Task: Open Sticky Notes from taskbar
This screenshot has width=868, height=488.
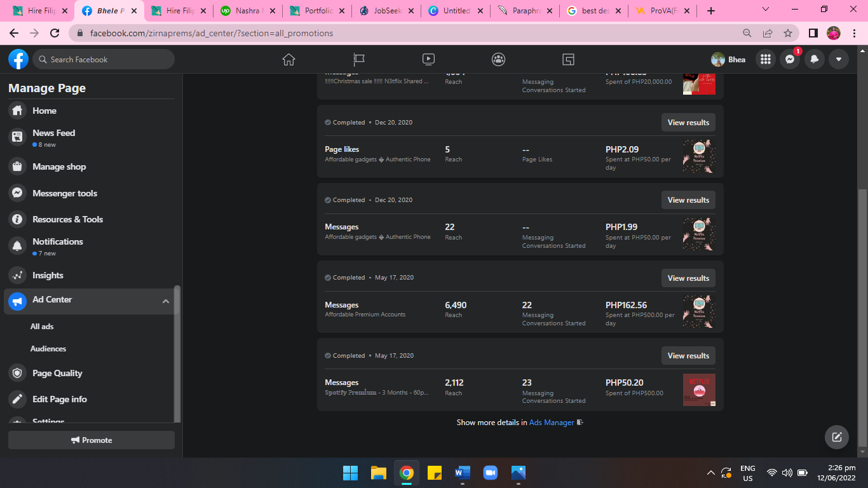Action: (435, 473)
